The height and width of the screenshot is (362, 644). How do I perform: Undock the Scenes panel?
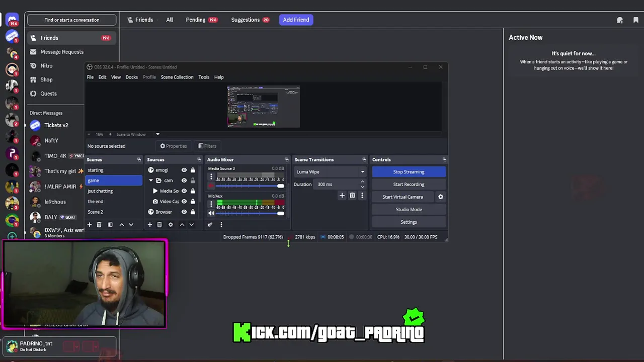point(139,159)
